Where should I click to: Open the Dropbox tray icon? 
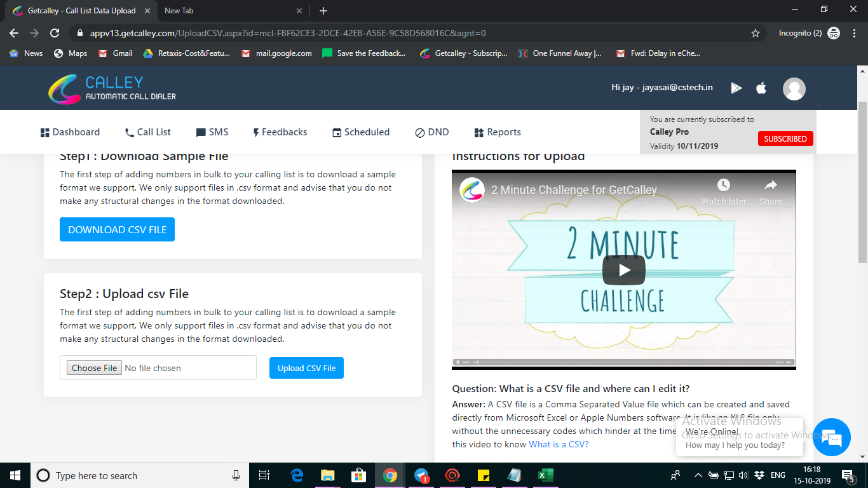(759, 475)
